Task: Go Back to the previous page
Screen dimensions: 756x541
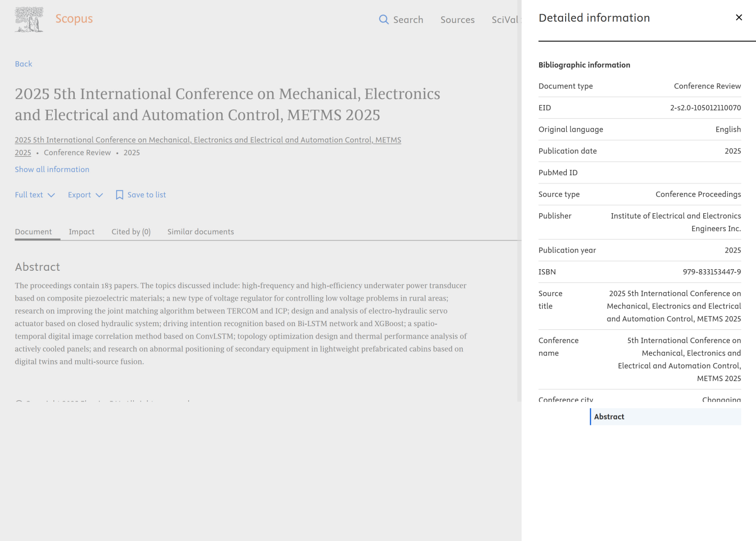Action: (x=24, y=64)
